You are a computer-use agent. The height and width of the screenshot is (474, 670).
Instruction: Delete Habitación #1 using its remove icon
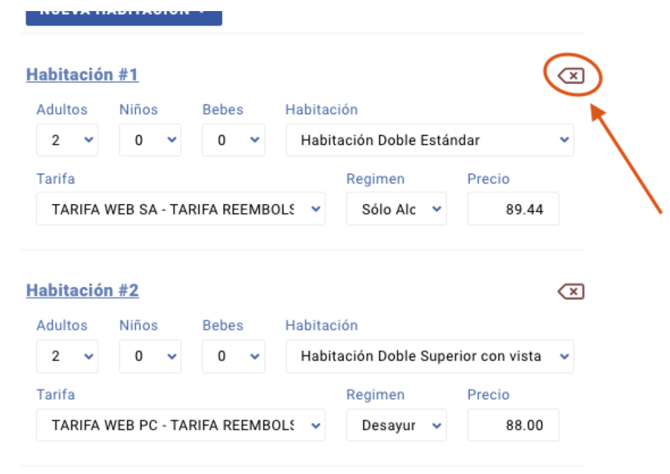pos(572,76)
